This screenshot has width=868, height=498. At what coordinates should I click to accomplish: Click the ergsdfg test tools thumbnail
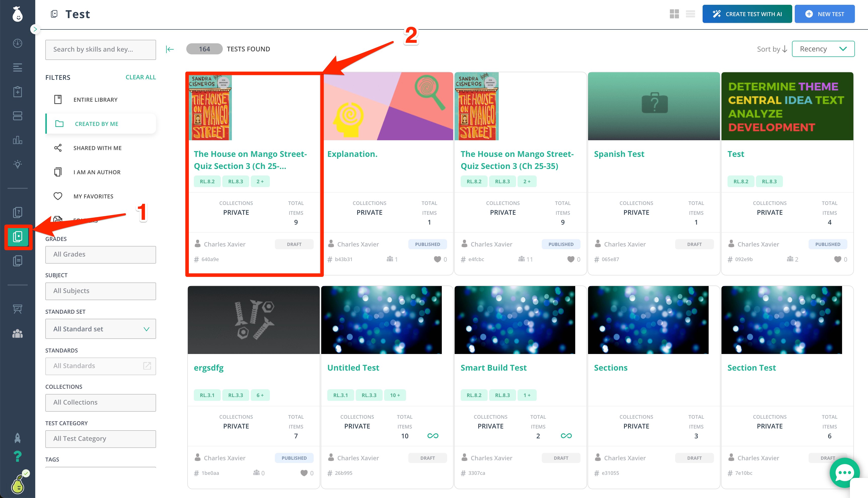click(x=254, y=320)
